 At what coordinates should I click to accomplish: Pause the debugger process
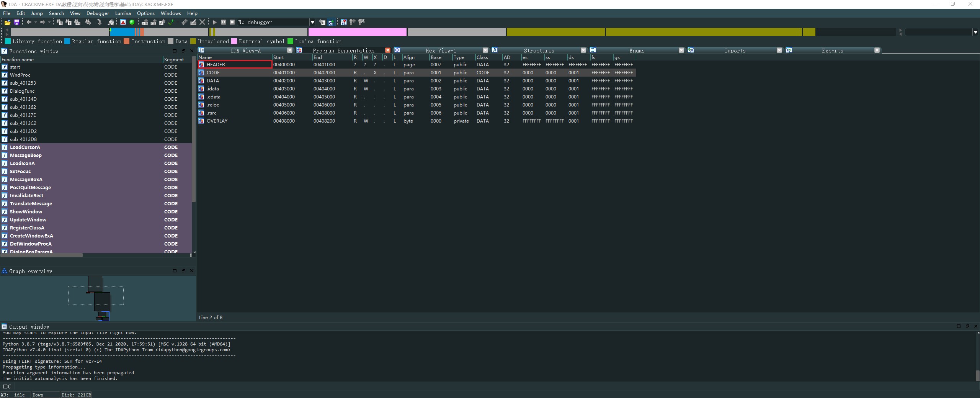tap(224, 22)
